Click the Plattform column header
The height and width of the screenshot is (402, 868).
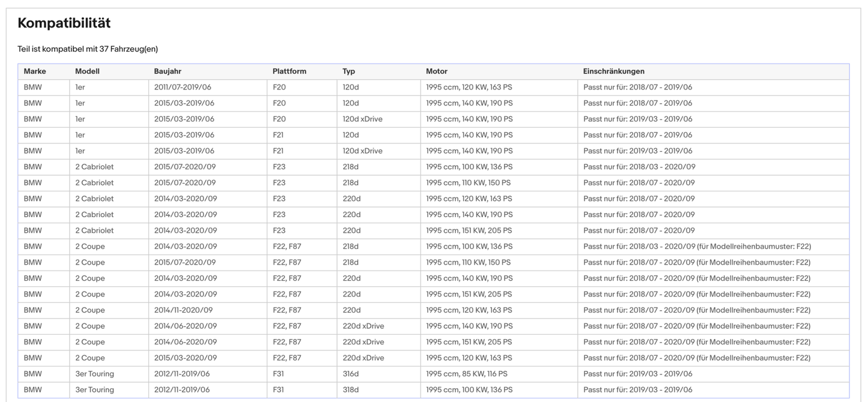pyautogui.click(x=289, y=71)
